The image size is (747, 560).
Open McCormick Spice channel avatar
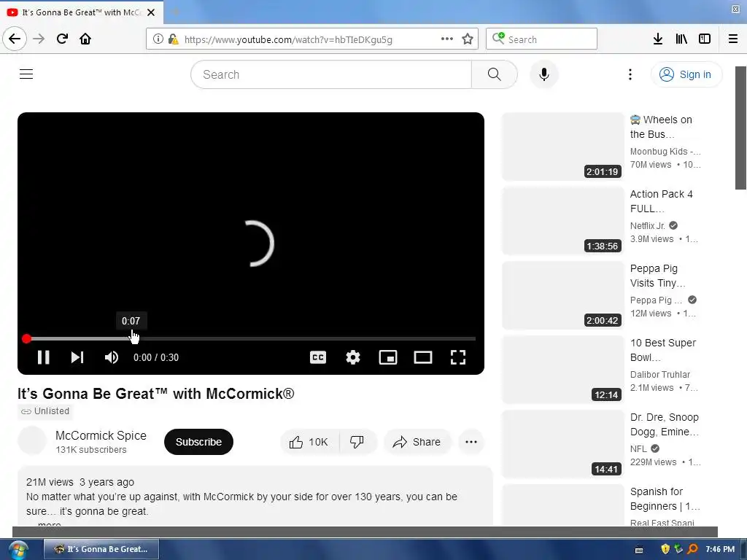(32, 441)
